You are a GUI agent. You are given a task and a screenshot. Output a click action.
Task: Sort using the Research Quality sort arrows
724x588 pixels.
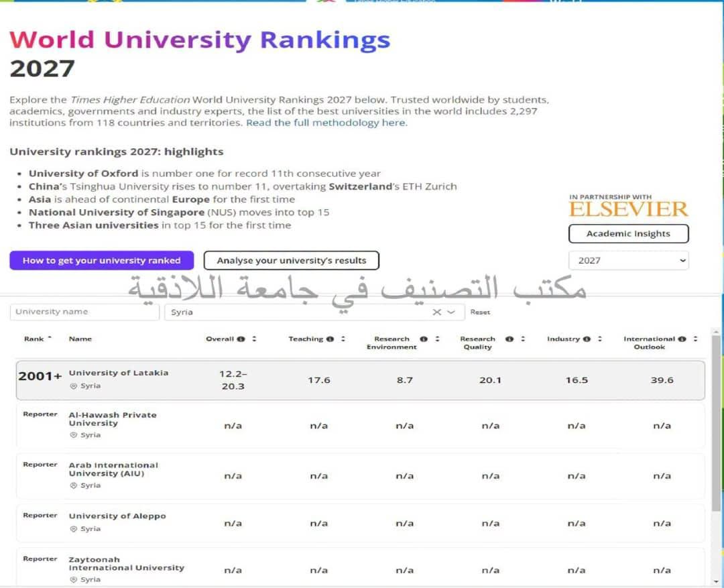(x=523, y=339)
